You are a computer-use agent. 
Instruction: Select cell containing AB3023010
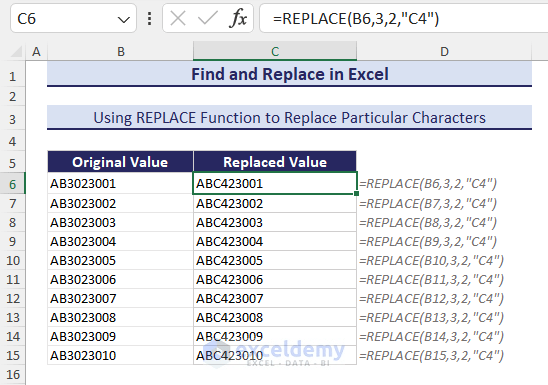(x=120, y=356)
